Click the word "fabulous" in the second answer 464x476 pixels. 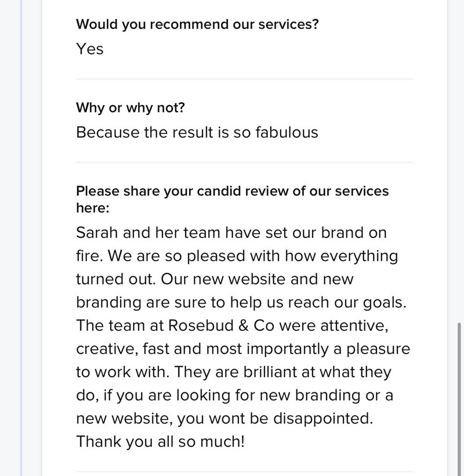tap(287, 132)
